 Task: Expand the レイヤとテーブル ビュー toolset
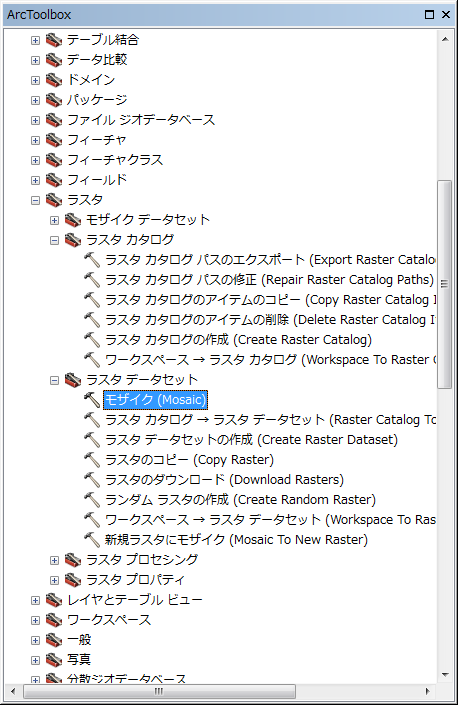pos(35,600)
